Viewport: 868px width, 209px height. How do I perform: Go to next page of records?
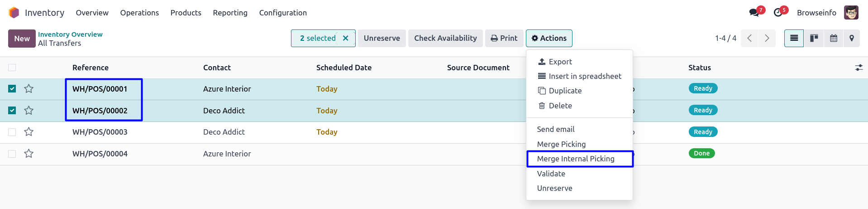tap(767, 38)
